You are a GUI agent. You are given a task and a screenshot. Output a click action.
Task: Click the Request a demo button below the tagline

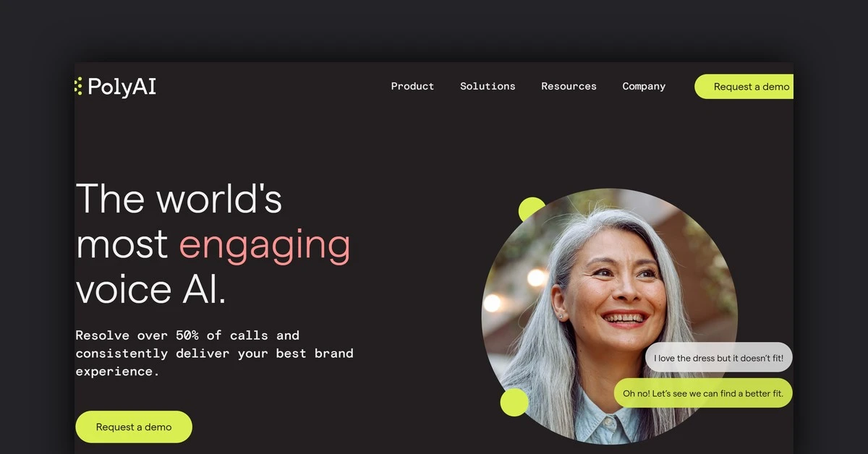click(x=134, y=427)
